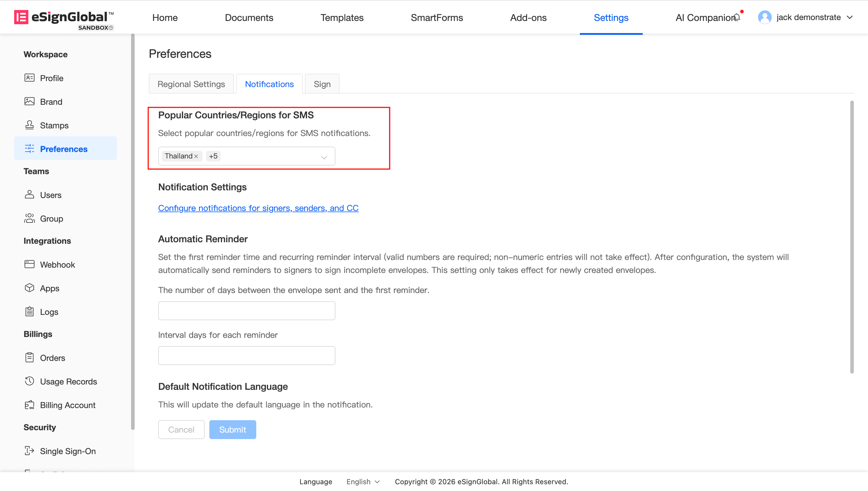Switch to the Regional Settings tab
This screenshot has height=491, width=868.
pos(191,84)
